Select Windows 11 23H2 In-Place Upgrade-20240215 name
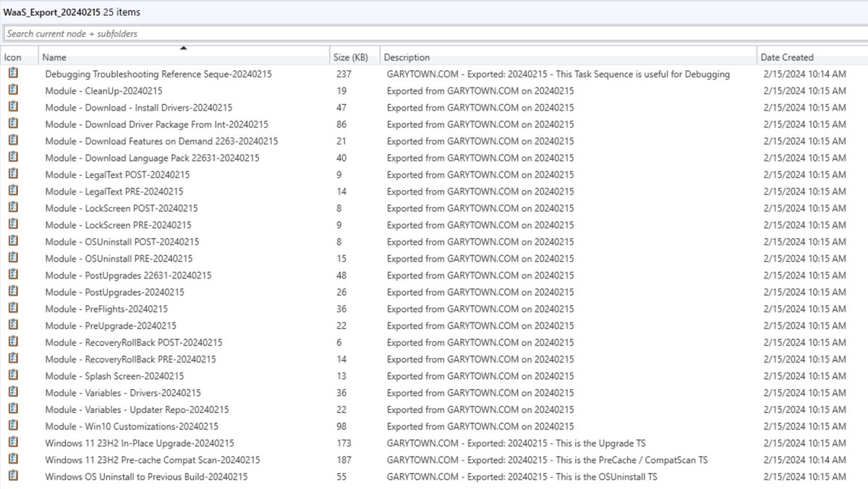The width and height of the screenshot is (868, 489). (x=140, y=443)
